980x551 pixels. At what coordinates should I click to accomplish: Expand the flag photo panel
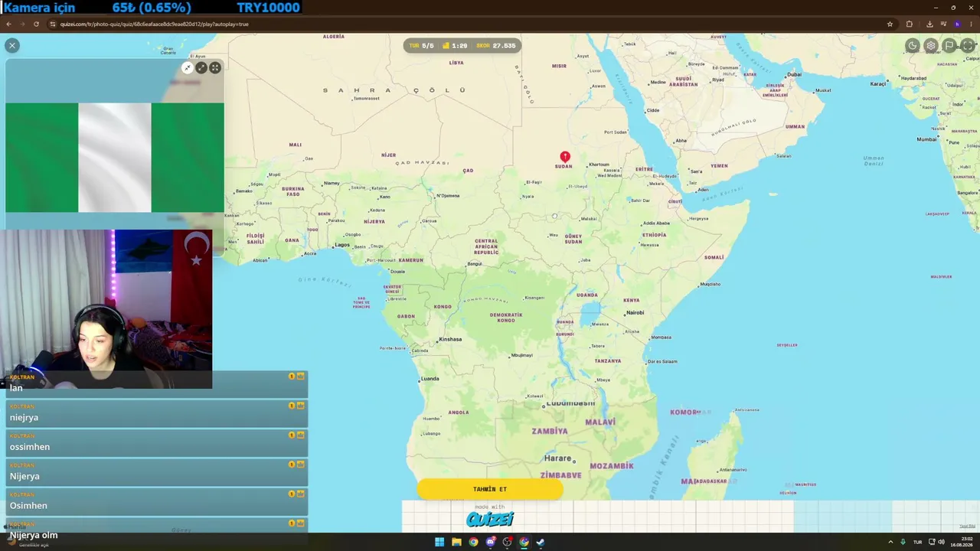coord(201,68)
